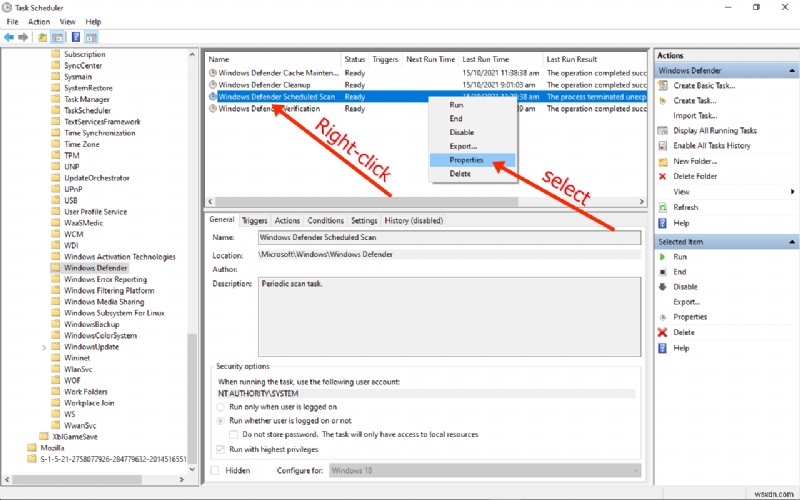Switch to the Triggers tab

[254, 221]
